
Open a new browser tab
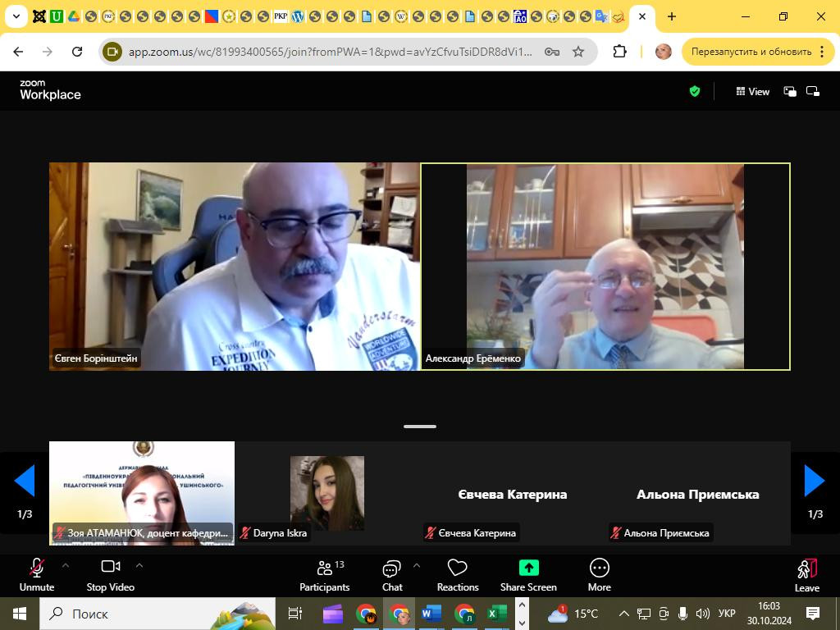click(672, 16)
